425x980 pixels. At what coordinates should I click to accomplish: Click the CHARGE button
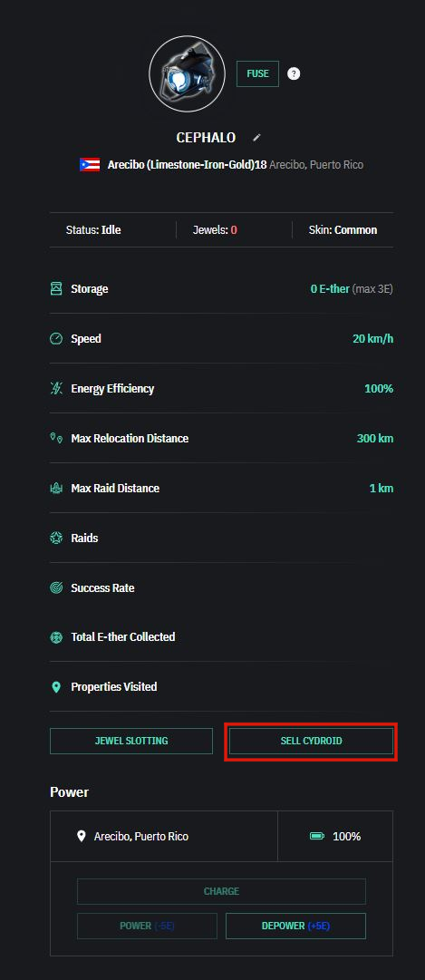(221, 891)
